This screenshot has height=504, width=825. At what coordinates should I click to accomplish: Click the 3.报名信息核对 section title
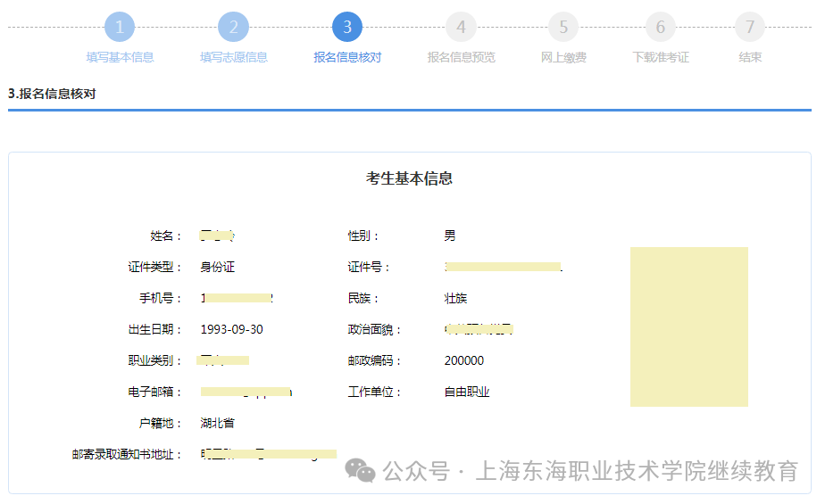point(52,93)
